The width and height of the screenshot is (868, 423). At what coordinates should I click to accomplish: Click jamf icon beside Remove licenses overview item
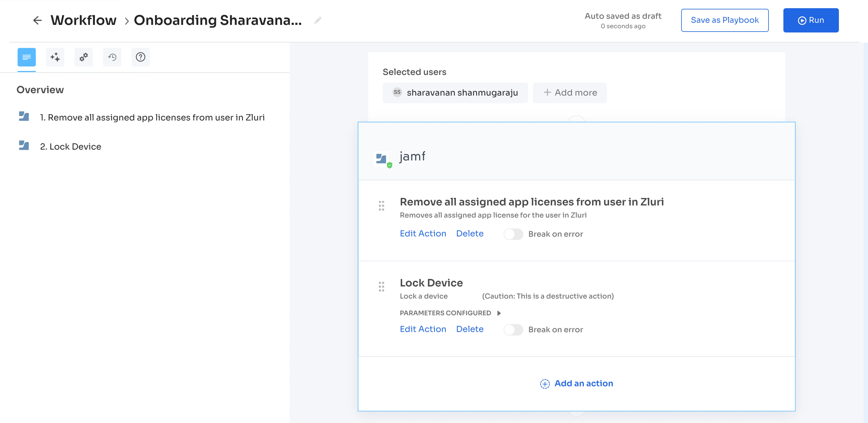24,116
